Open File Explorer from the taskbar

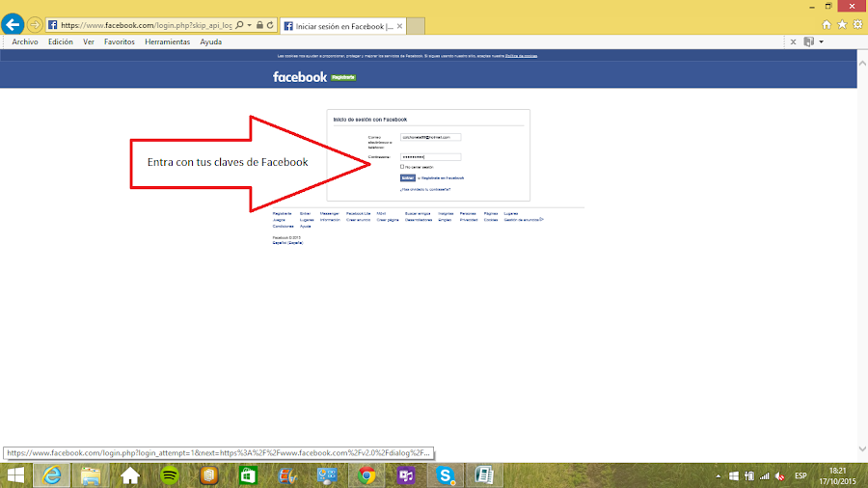point(91,475)
